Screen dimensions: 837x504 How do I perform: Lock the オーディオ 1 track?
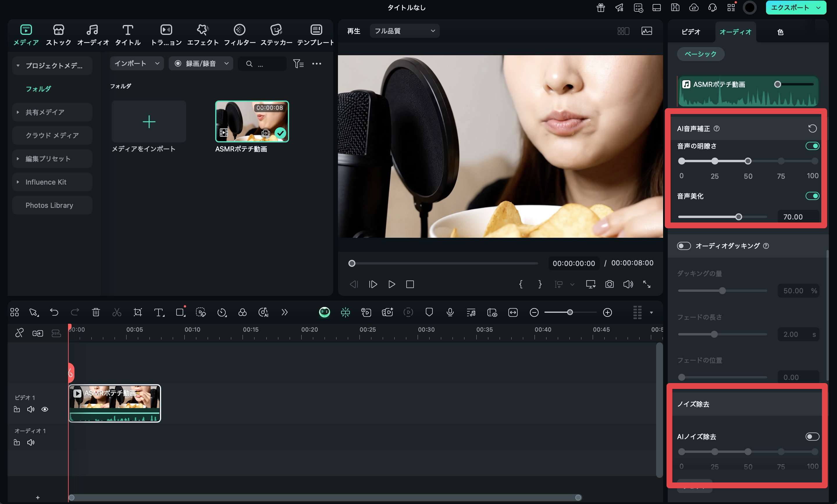point(17,442)
